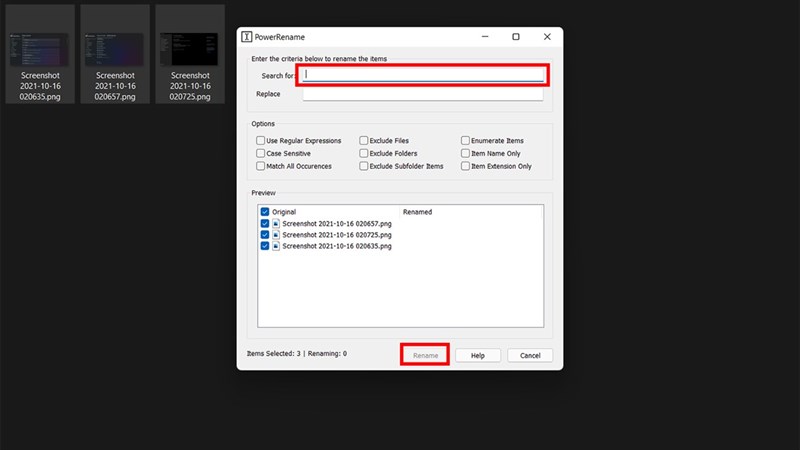Image resolution: width=800 pixels, height=450 pixels.
Task: Click file icon beside Screenshot 2021-10-16 020635.png
Action: click(x=276, y=246)
